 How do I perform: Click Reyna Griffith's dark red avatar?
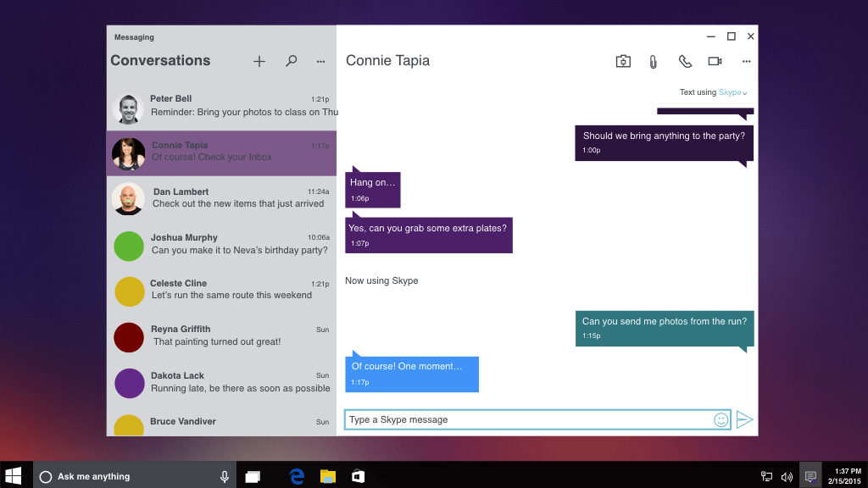click(129, 337)
